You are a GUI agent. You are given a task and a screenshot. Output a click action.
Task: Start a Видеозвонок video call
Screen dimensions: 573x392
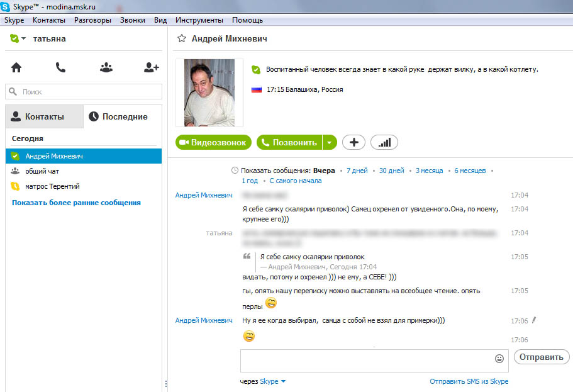(213, 142)
